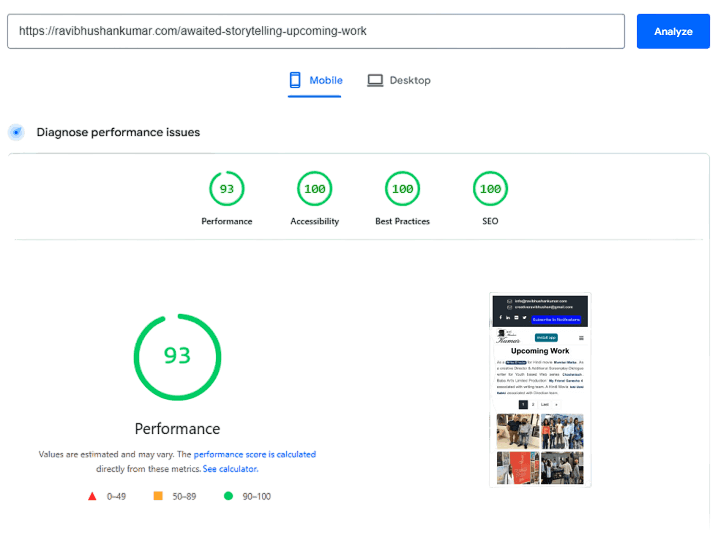Click the blue Analyze button
The height and width of the screenshot is (544, 721).
click(x=673, y=31)
